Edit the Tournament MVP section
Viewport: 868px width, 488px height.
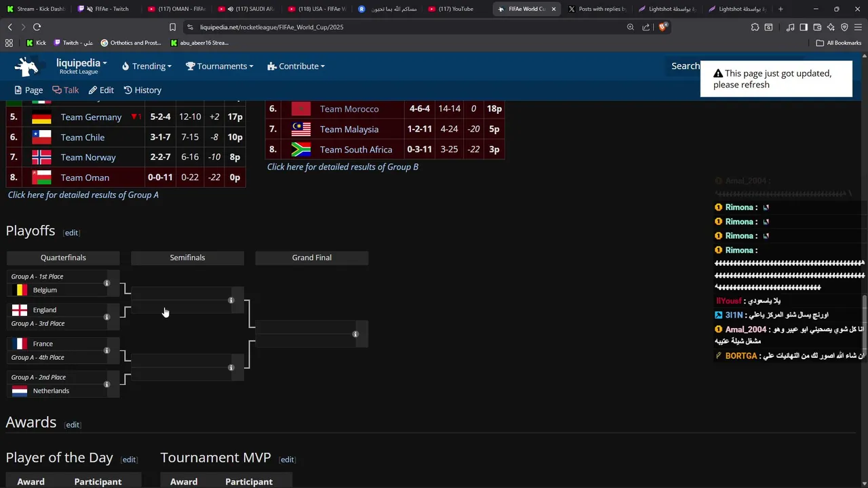(287, 460)
